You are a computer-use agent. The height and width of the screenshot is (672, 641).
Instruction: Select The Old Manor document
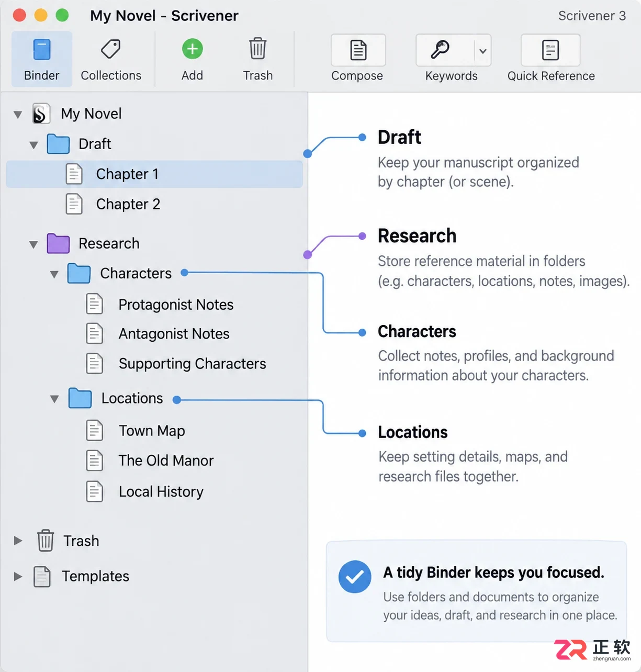[166, 461]
